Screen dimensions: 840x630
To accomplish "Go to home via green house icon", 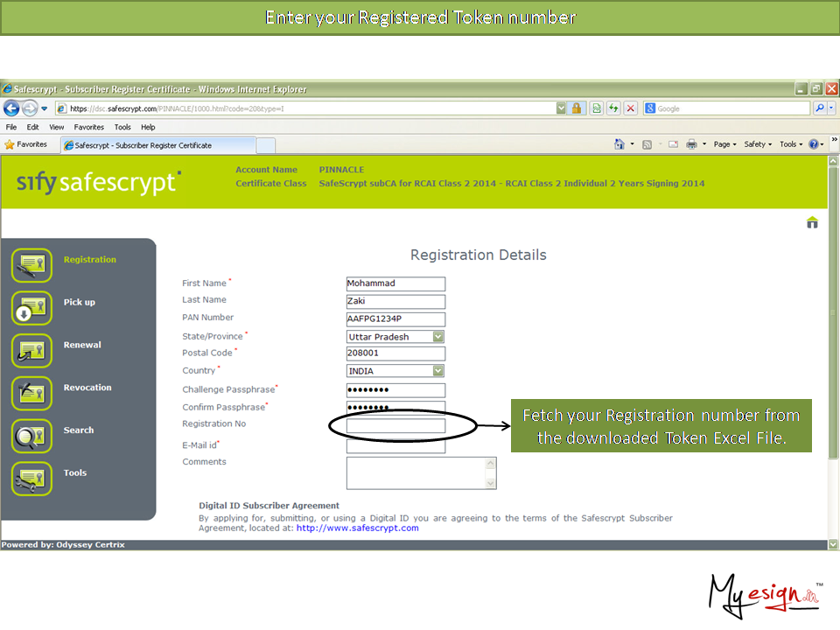I will click(x=812, y=222).
